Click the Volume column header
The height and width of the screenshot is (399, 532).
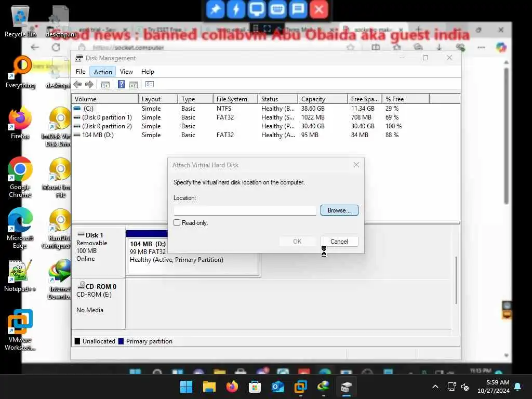click(105, 99)
